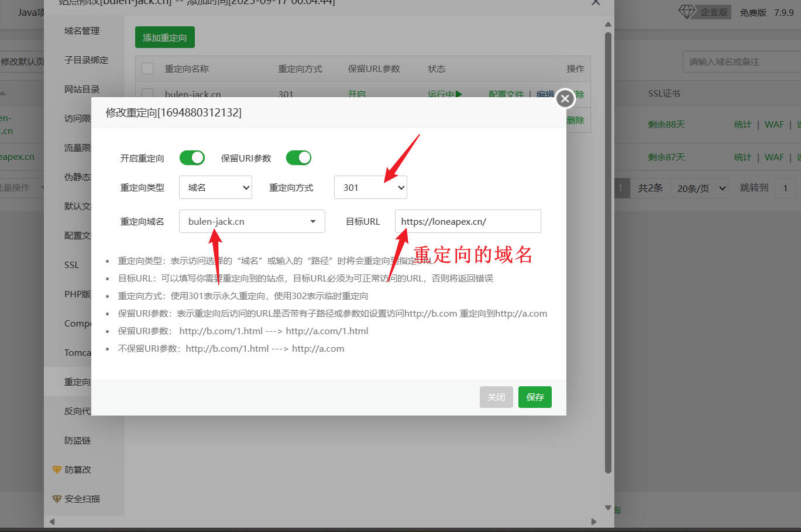Toggle the 开启重定向 switch
The height and width of the screenshot is (532, 801).
point(192,158)
